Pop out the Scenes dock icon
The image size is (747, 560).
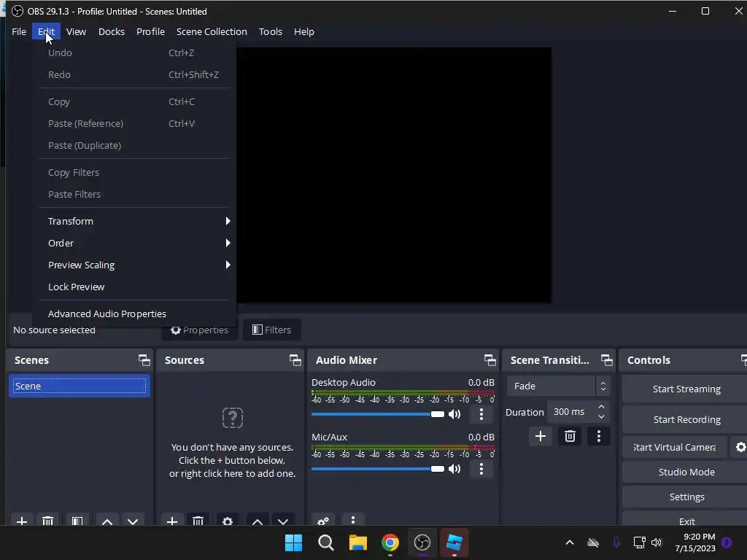(144, 360)
